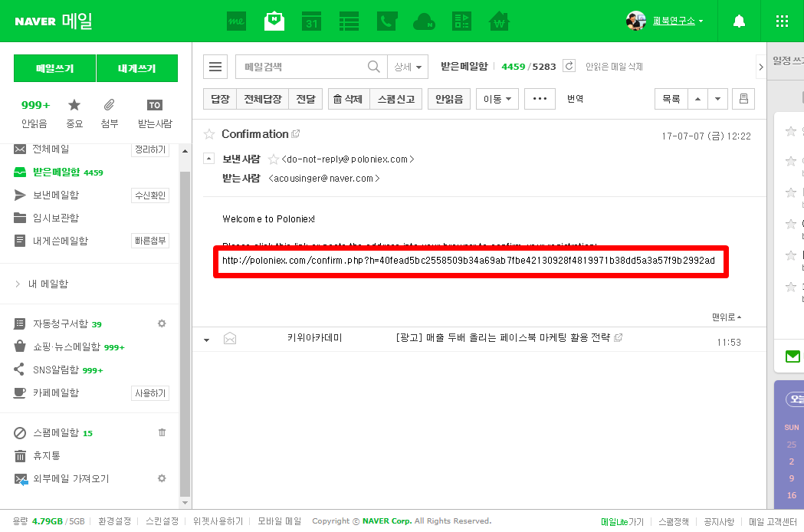
Task: Select 받은메일함 folder
Action: pyautogui.click(x=58, y=172)
